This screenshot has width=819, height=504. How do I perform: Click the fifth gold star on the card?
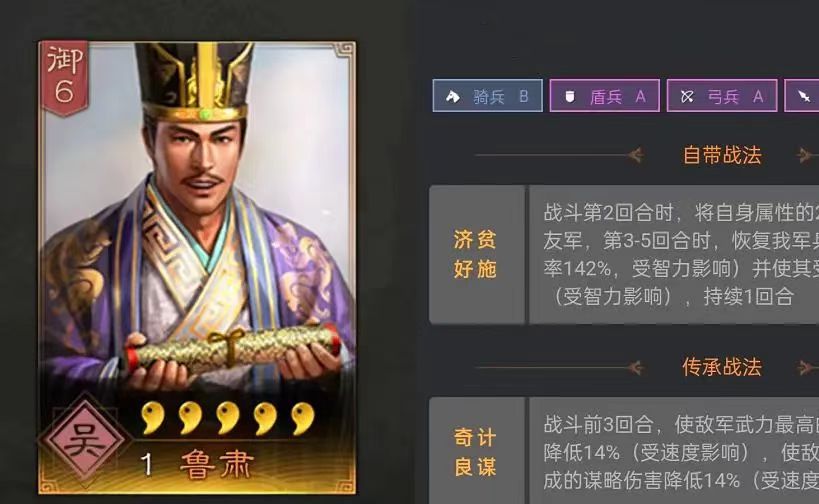tap(303, 418)
